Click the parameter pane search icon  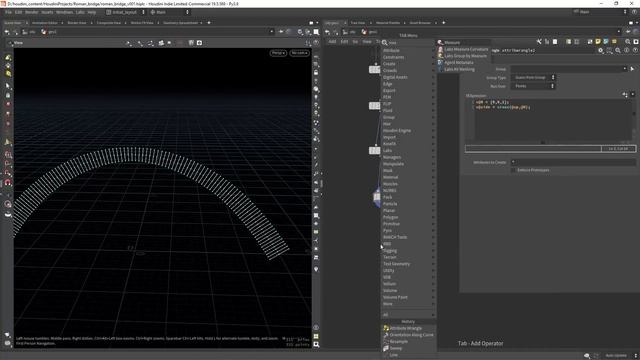[x=618, y=51]
